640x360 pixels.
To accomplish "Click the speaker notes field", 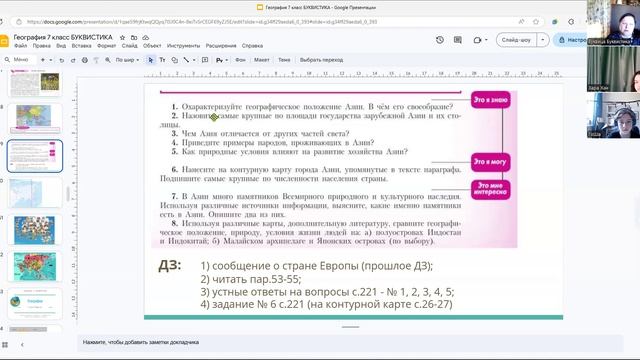I will tap(350, 342).
